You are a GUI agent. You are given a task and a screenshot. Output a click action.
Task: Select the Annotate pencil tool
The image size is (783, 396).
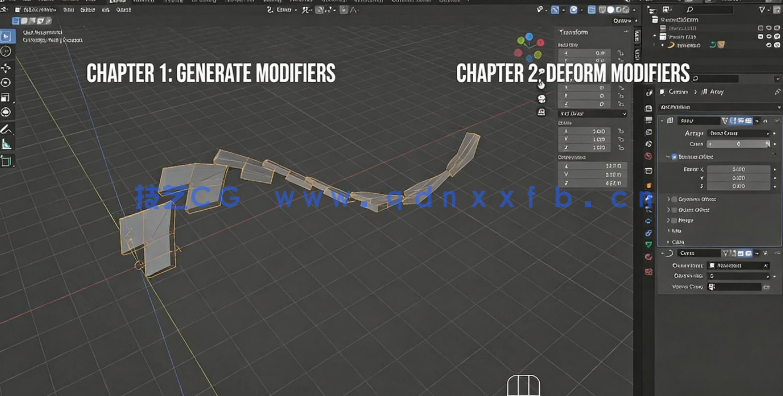point(6,129)
